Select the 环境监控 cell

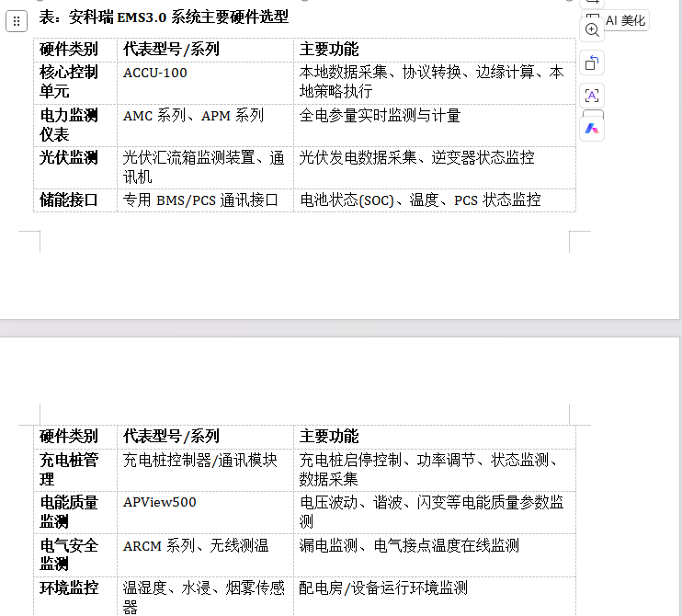pos(69,588)
